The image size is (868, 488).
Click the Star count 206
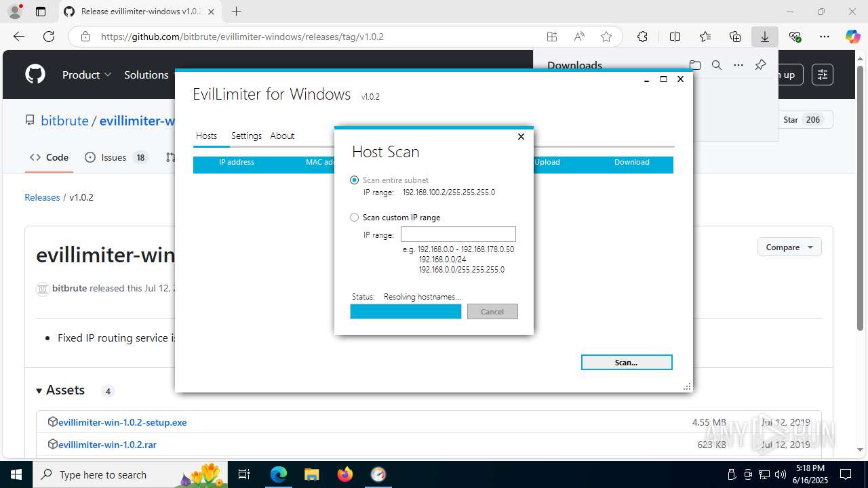813,120
